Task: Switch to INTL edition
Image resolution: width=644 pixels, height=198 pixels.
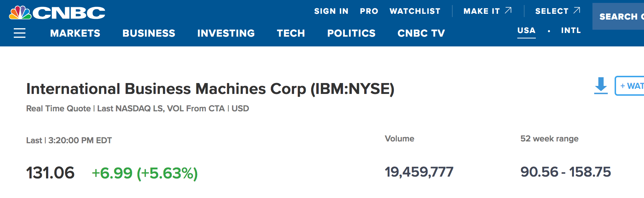Action: point(571,30)
